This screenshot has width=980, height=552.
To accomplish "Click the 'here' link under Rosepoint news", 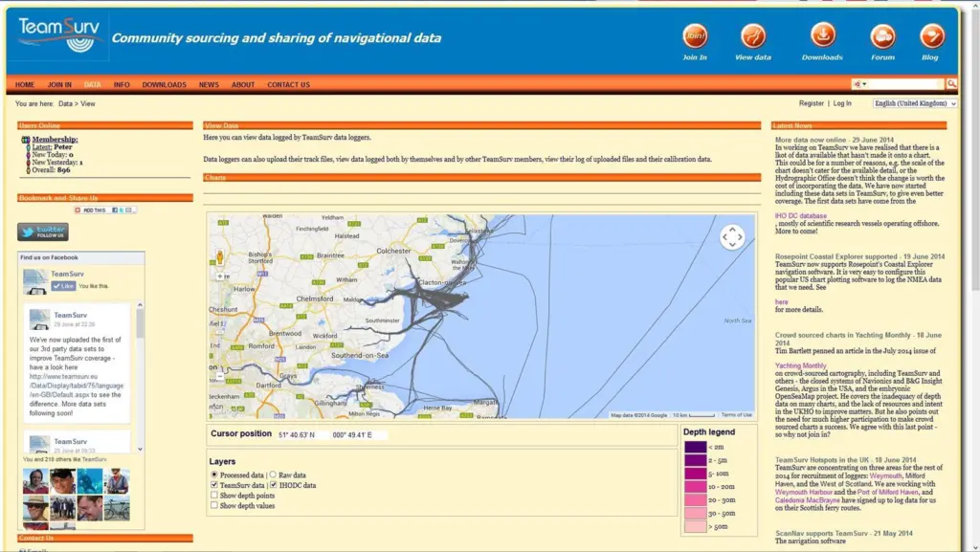I will [x=781, y=302].
